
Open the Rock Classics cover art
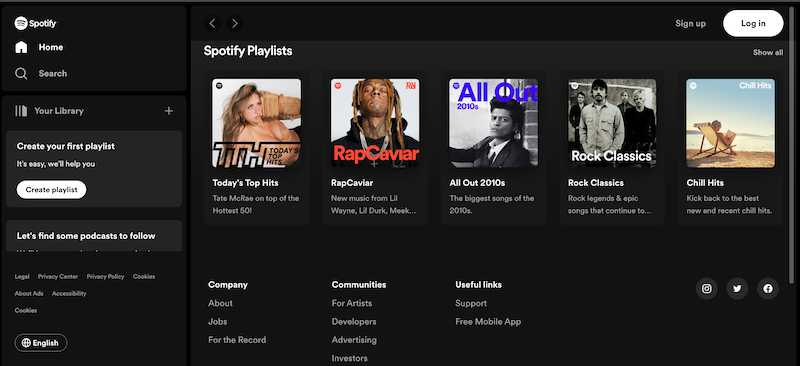[612, 123]
